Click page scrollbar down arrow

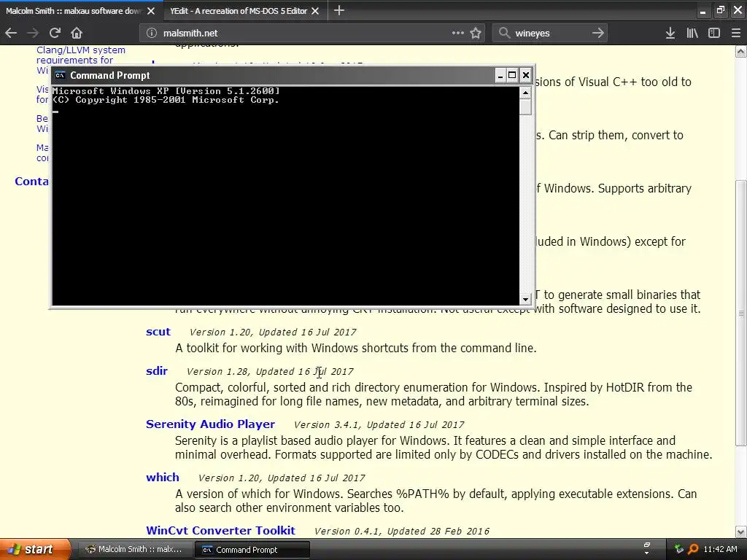[741, 532]
